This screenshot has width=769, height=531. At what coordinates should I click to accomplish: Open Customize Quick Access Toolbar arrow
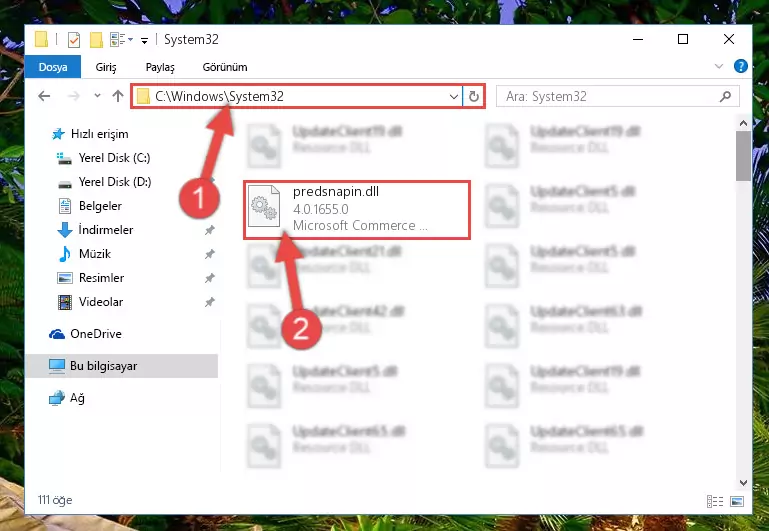(144, 40)
